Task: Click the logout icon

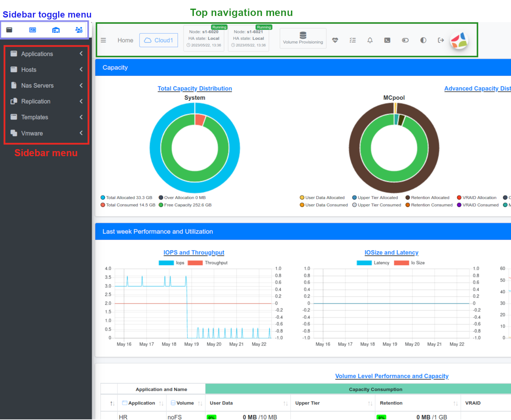Action: 441,40
